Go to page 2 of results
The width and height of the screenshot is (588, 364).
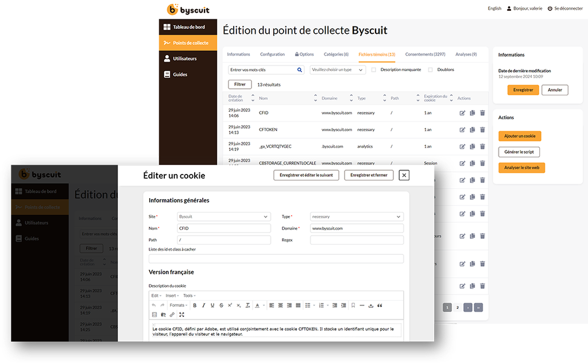[458, 308]
